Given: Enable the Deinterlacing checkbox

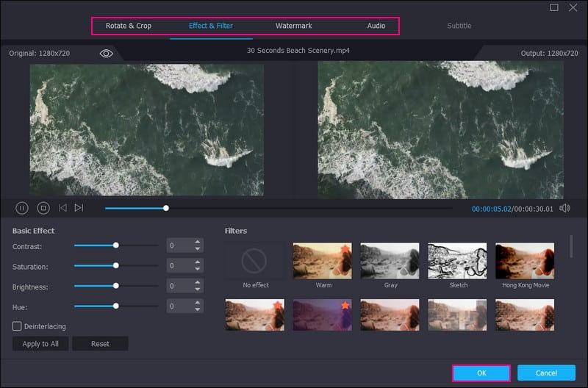Looking at the screenshot, I should [17, 326].
